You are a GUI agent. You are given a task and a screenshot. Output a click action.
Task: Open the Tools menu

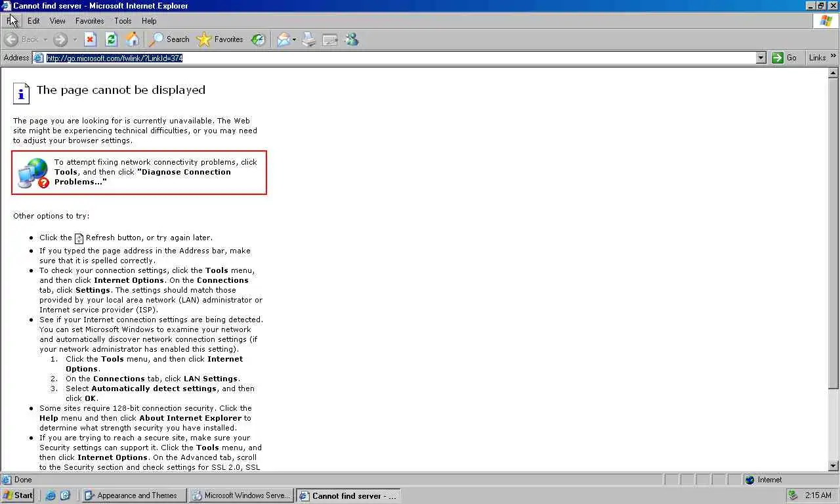click(123, 21)
